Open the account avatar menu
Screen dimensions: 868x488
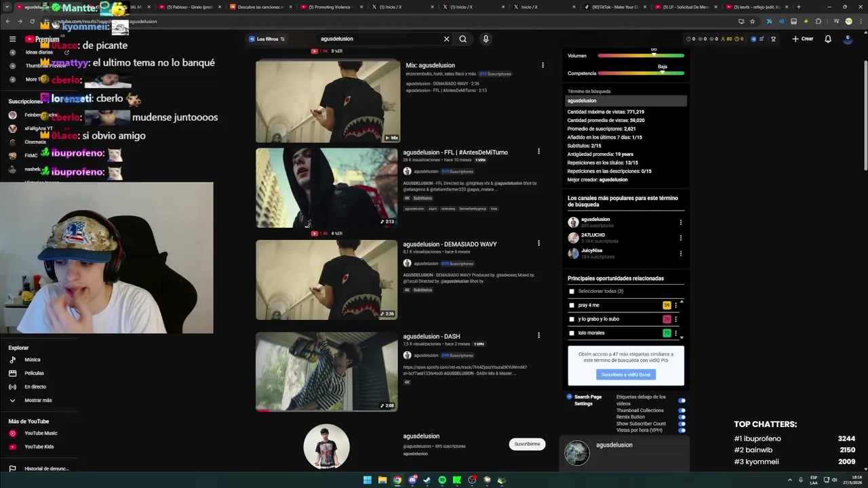[x=848, y=39]
